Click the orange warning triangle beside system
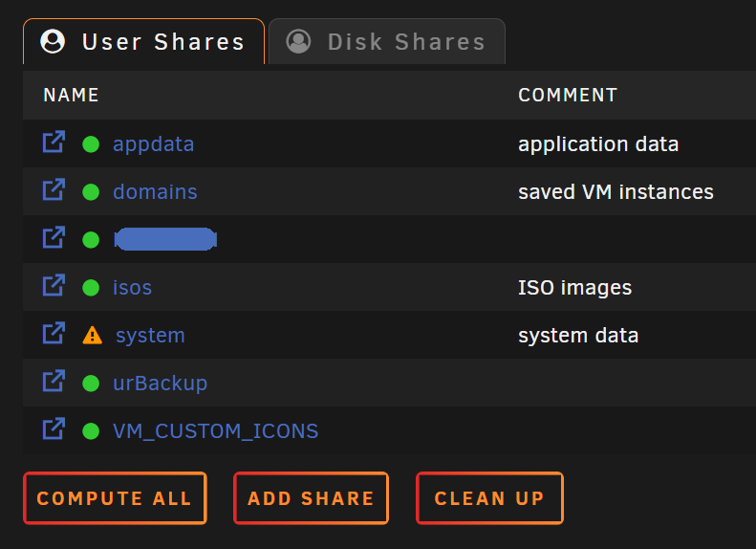The height and width of the screenshot is (549, 756). [x=92, y=336]
